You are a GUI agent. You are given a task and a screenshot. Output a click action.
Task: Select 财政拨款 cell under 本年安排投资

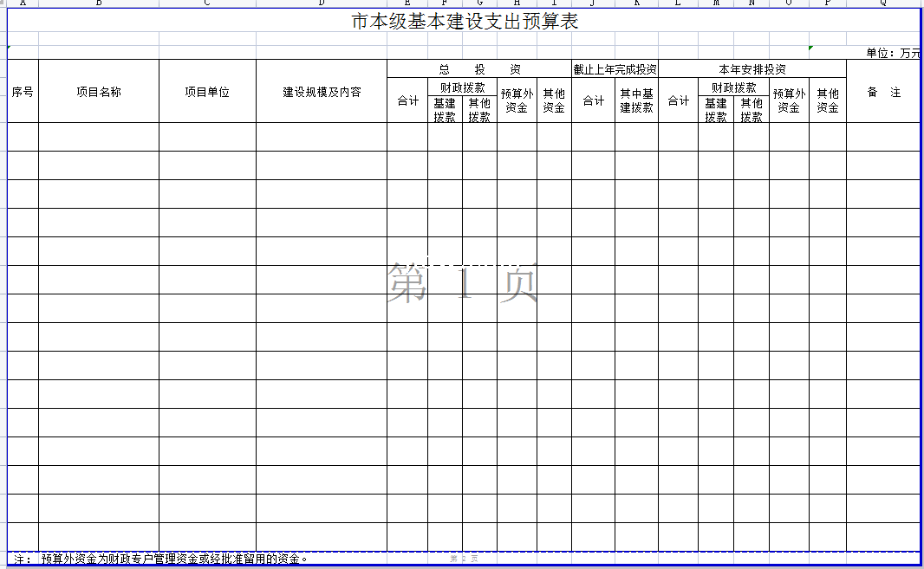point(733,87)
